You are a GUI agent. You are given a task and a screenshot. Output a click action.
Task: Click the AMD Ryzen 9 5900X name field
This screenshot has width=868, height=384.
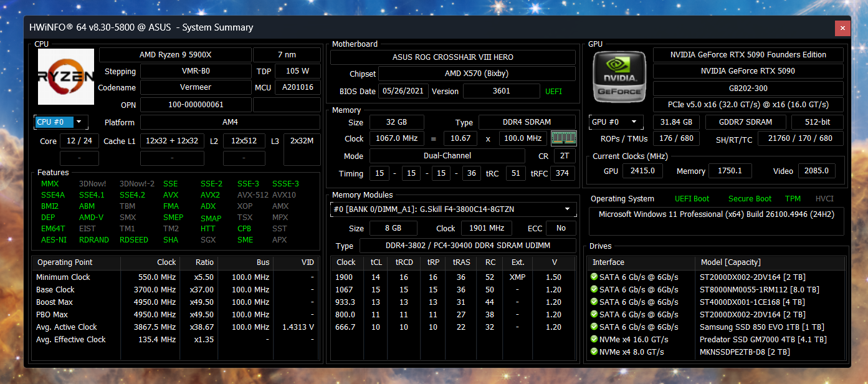coord(175,55)
